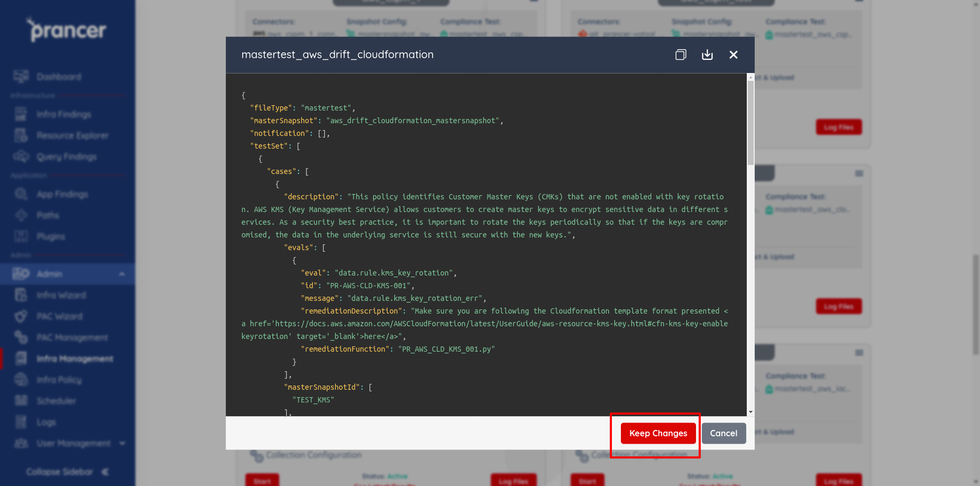This screenshot has width=980, height=486.
Task: Open Paths in the sidebar
Action: tap(48, 215)
